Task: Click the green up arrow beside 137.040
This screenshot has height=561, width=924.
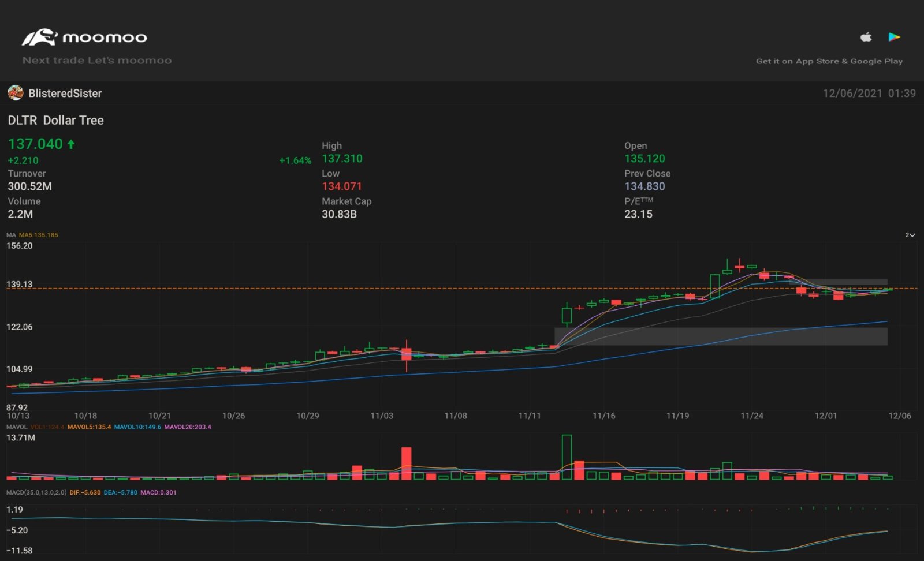Action: (x=71, y=144)
